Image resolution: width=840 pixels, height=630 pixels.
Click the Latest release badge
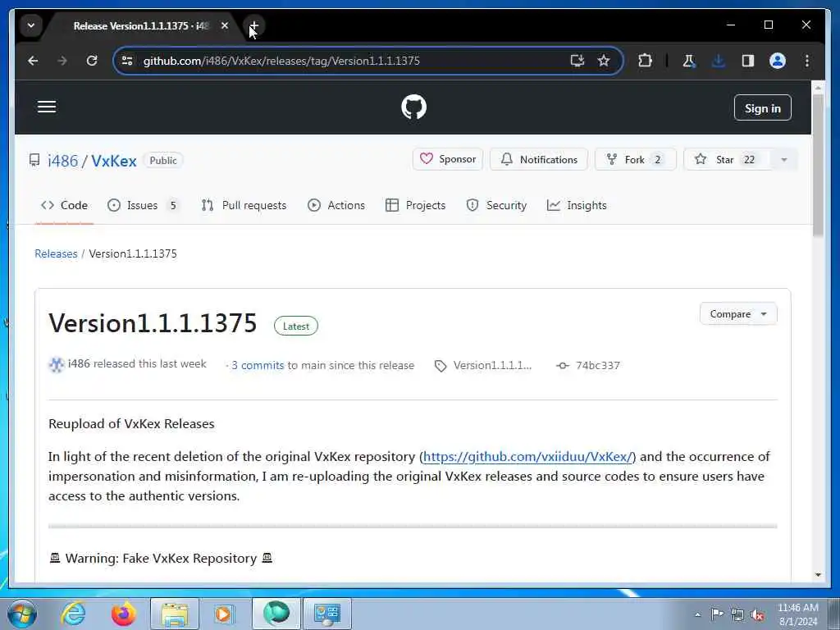click(x=295, y=326)
